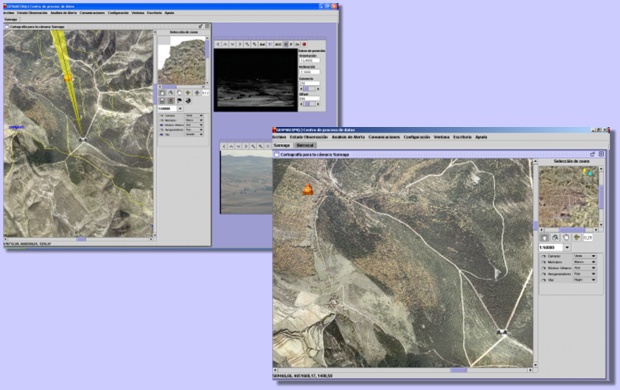Screen dimensions: 620x390
Task: Open the Análisis de Alerta menu in the front window
Action: [348, 137]
